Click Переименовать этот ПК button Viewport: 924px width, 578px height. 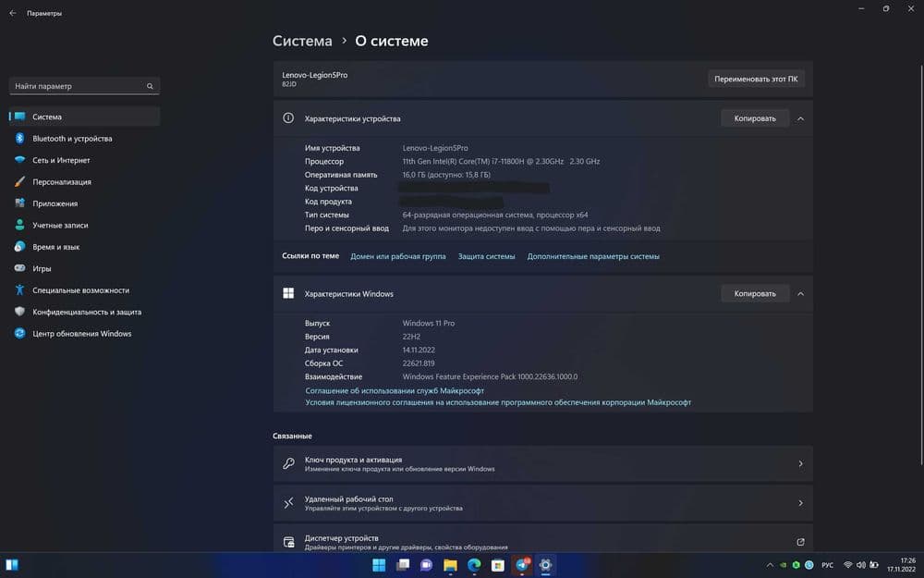756,79
